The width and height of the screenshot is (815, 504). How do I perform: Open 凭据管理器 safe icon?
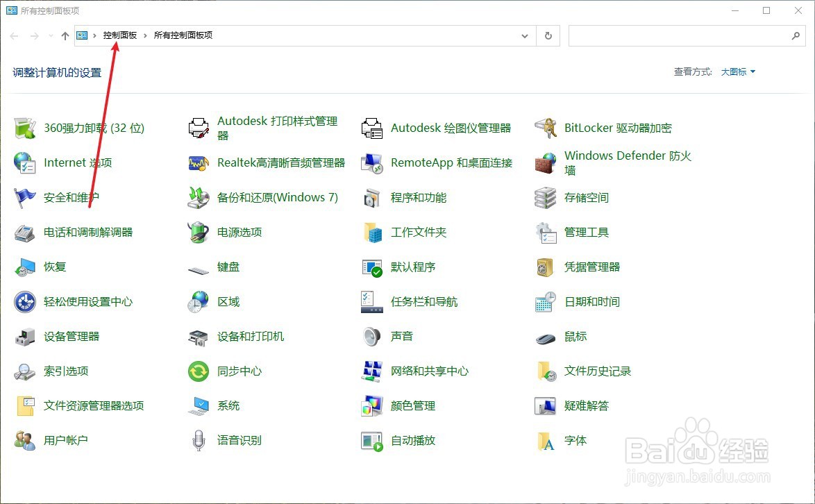tap(545, 267)
